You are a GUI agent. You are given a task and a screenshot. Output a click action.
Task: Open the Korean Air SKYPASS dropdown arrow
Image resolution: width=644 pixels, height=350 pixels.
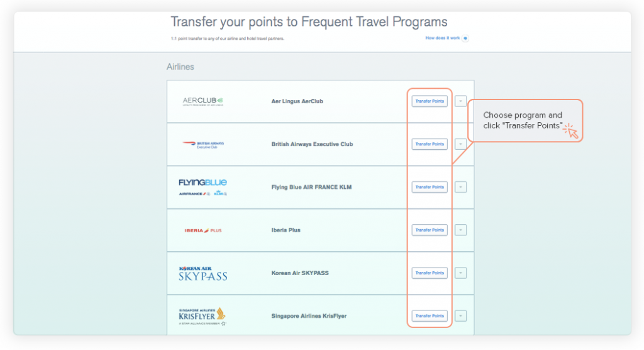pos(460,273)
